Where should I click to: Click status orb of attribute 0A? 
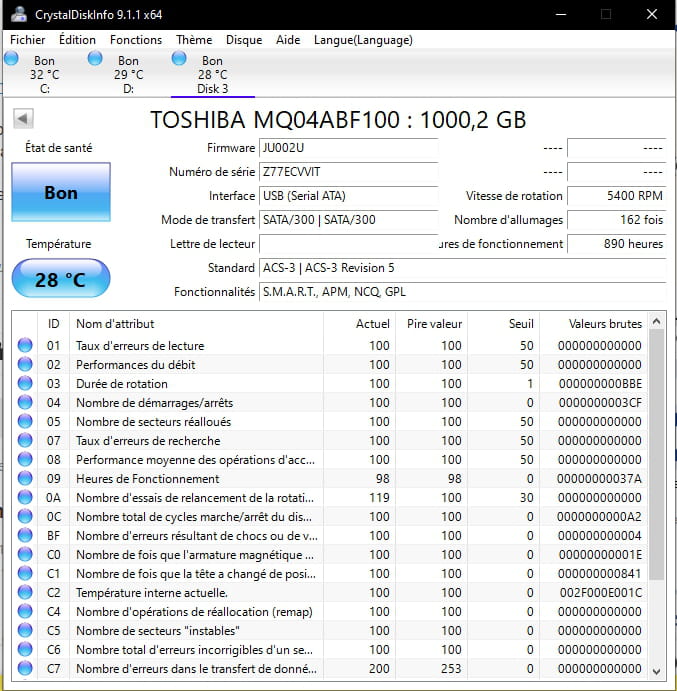coord(25,497)
